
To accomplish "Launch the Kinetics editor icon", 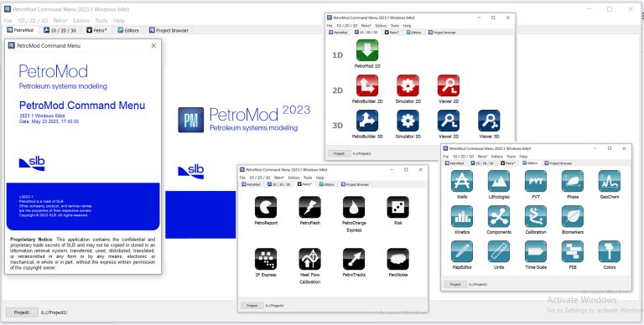I will click(x=462, y=217).
